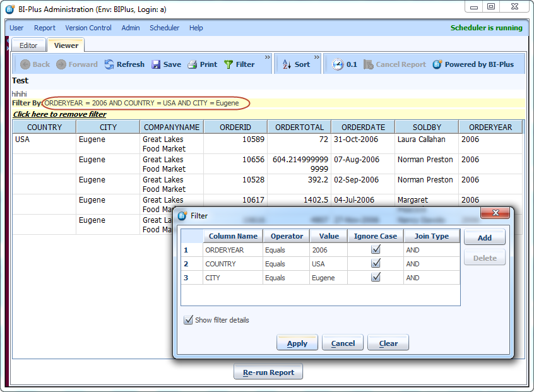Open the Scheduler menu

[x=164, y=28]
